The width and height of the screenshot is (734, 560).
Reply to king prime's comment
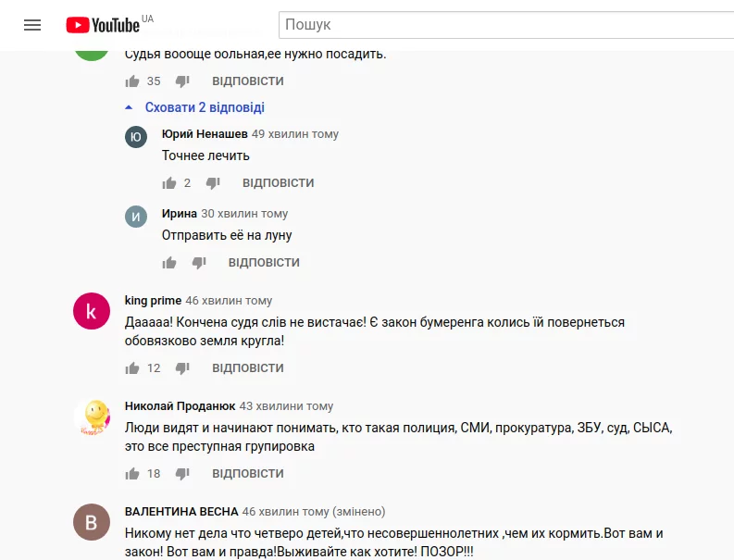pyautogui.click(x=248, y=368)
